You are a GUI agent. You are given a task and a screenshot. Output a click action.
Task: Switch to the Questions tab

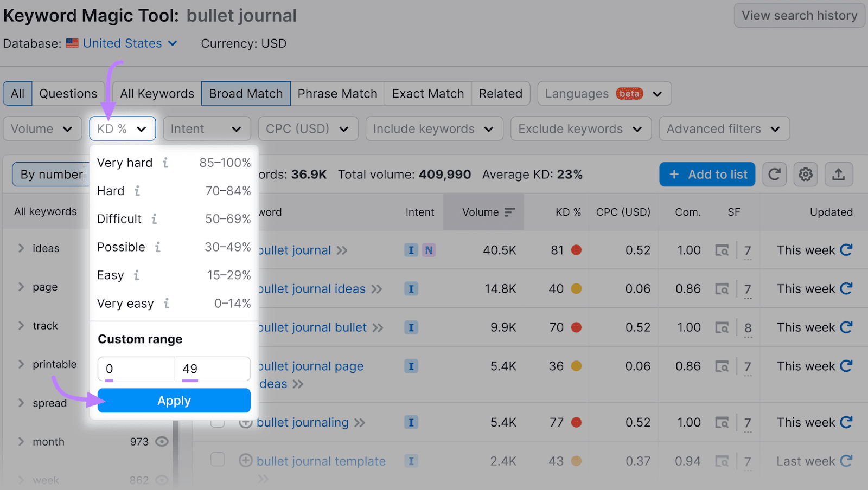pos(68,93)
